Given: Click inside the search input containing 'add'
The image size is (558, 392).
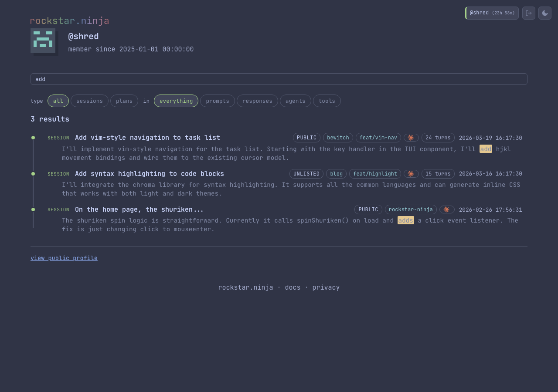Looking at the screenshot, I should point(279,79).
